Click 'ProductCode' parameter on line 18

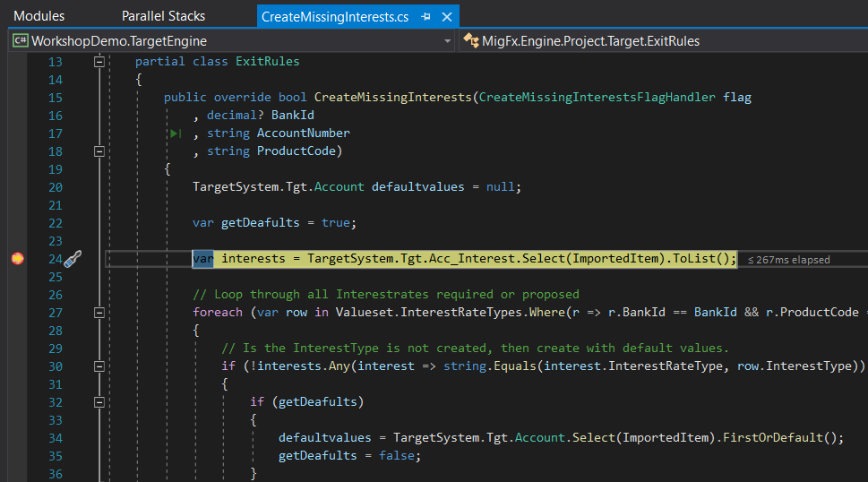click(296, 151)
